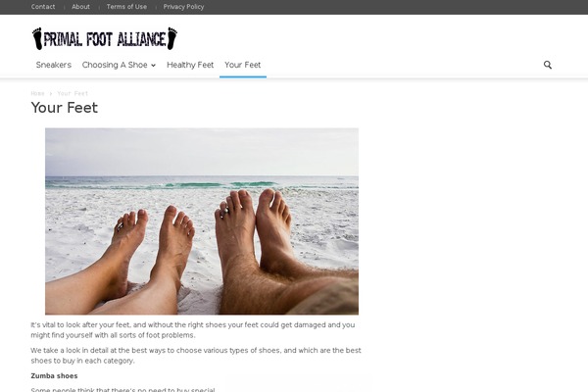588x392 pixels.
Task: View the Privacy Policy link
Action: (184, 7)
